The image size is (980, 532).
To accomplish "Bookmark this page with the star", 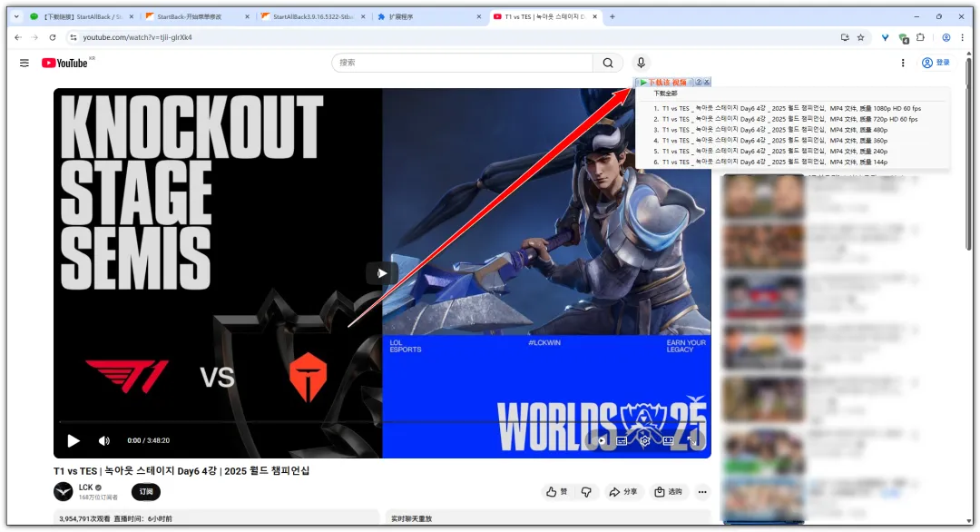I will click(860, 37).
